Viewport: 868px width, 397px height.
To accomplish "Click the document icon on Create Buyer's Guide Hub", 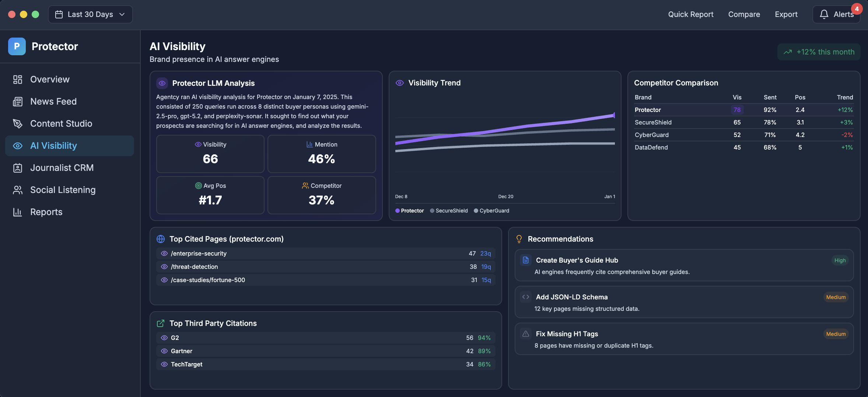I will pos(526,260).
